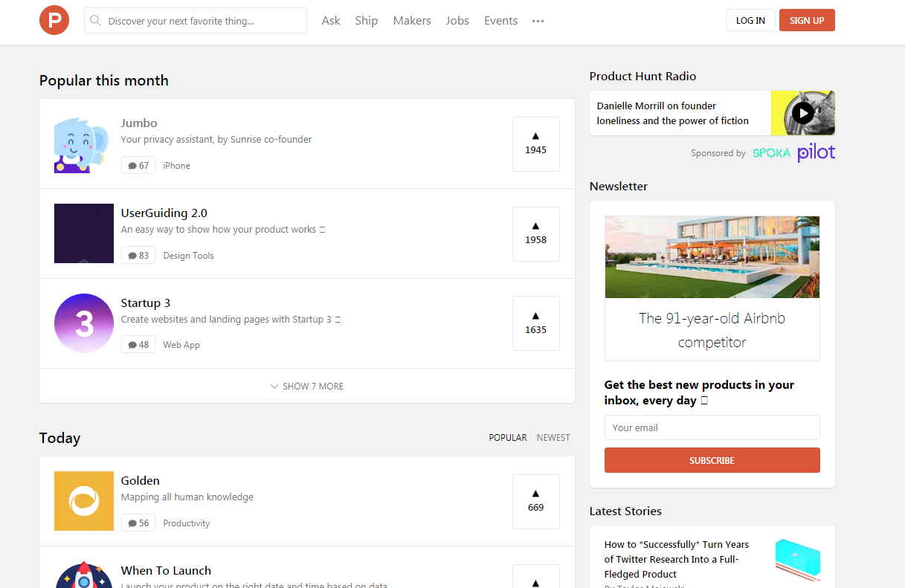View the 83 comments on UserGuiding
Screen dimensions: 905x588
(x=138, y=256)
